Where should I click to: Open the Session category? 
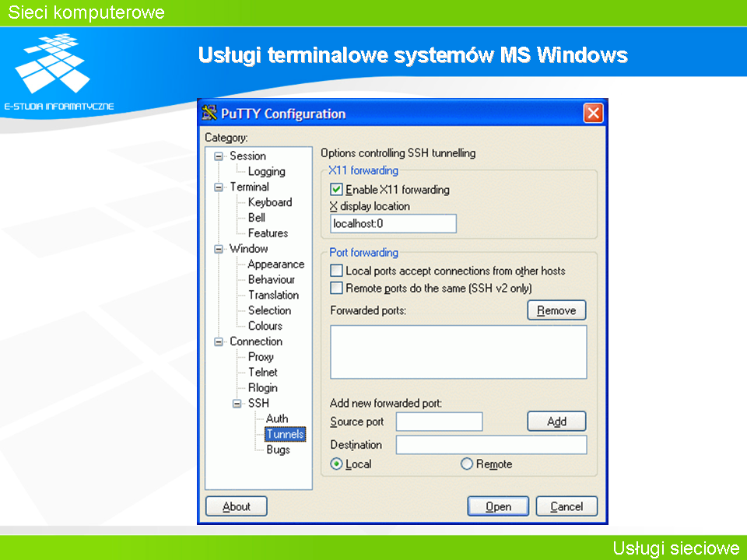coord(247,156)
